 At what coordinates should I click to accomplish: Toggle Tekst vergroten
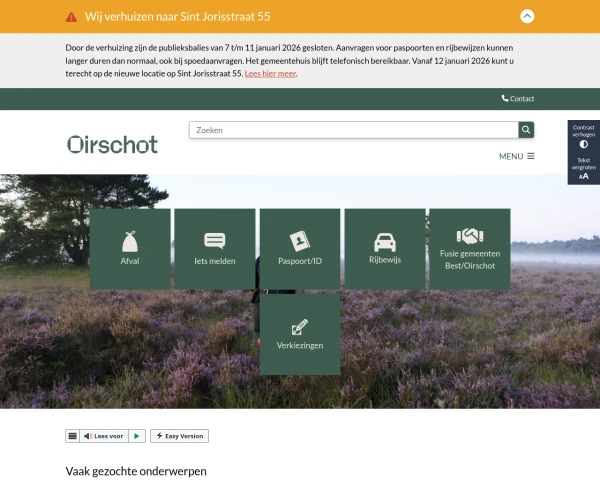click(x=583, y=168)
